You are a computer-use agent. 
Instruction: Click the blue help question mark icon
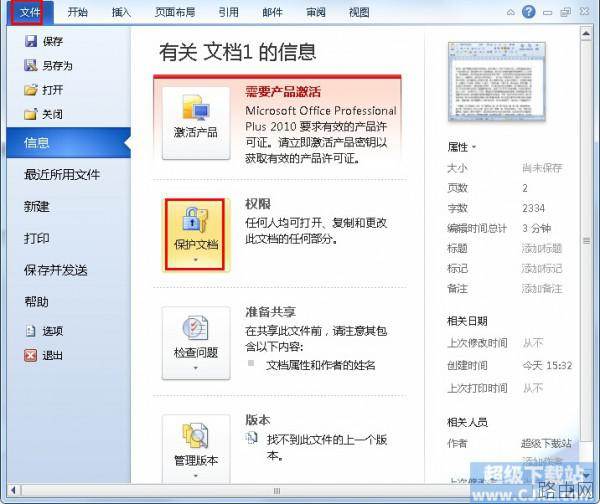[x=528, y=12]
